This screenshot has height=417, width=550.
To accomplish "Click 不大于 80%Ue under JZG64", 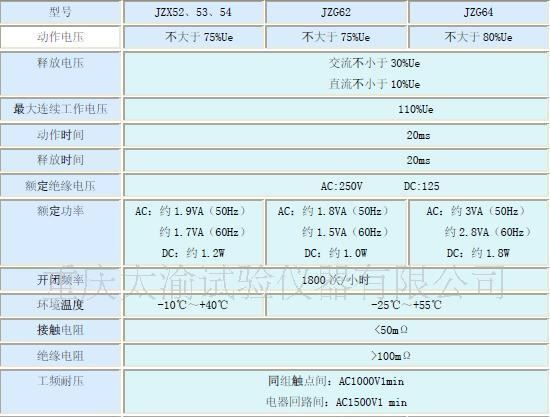I will (x=478, y=37).
